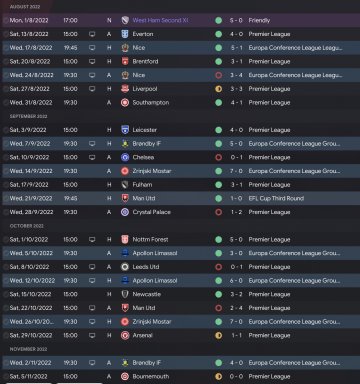
Task: Click the Chelsea club badge icon
Action: 125,157
